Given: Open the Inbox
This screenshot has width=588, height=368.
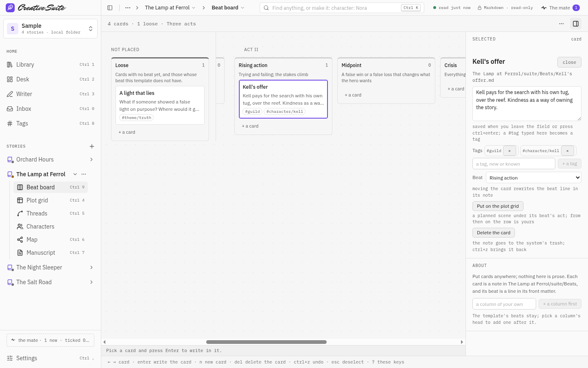Looking at the screenshot, I should (50, 109).
